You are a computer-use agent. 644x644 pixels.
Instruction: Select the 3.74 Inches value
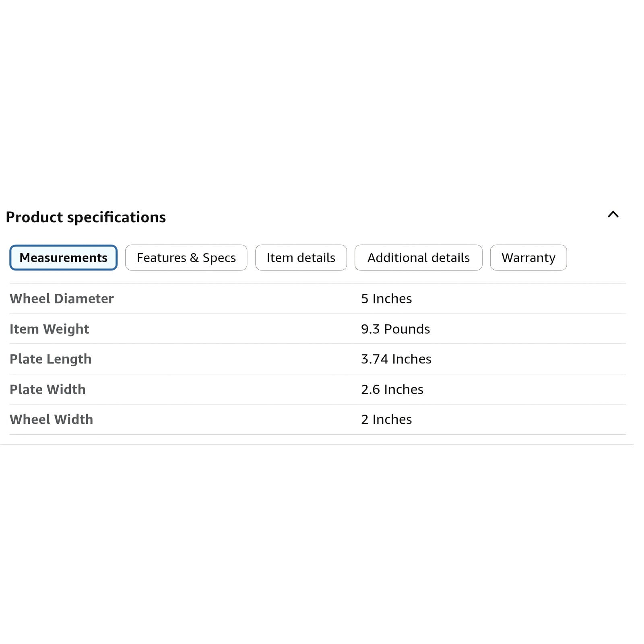(x=396, y=359)
